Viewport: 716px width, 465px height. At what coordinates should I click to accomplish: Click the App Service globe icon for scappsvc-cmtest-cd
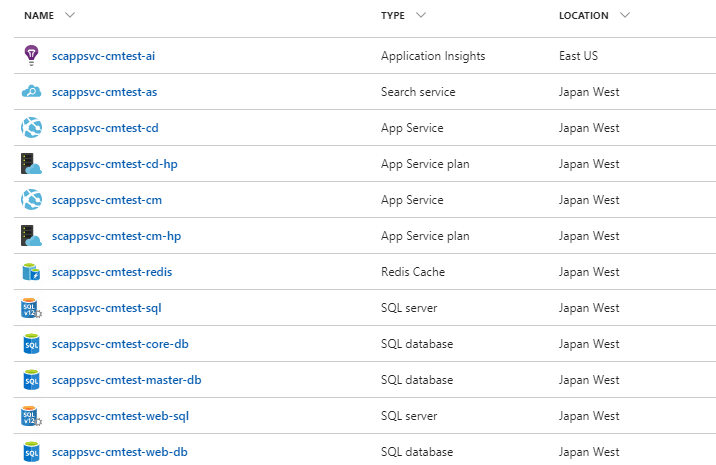point(31,127)
